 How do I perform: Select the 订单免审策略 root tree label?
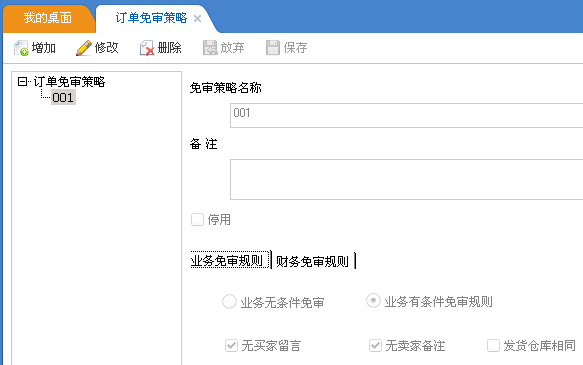pyautogui.click(x=70, y=82)
